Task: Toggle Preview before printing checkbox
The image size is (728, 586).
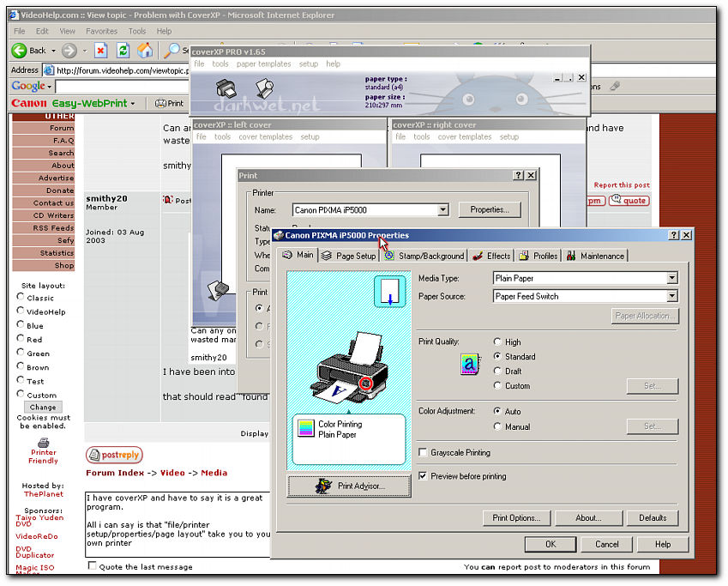Action: tap(423, 476)
